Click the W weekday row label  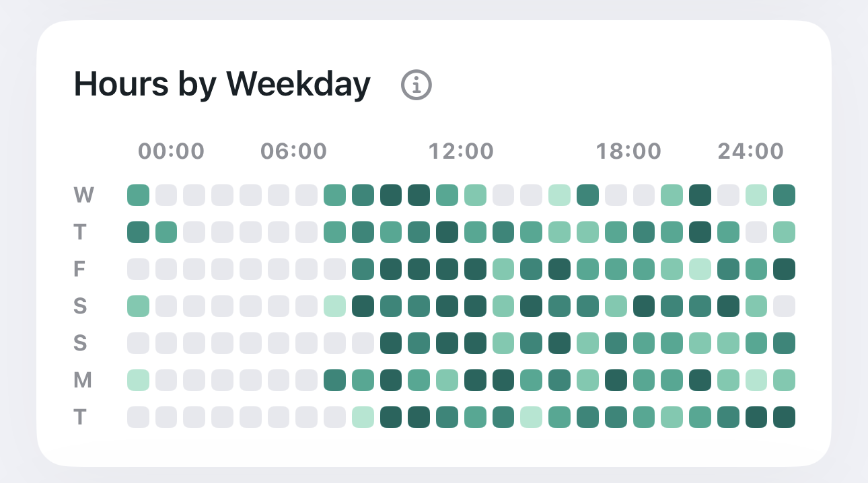pyautogui.click(x=83, y=195)
